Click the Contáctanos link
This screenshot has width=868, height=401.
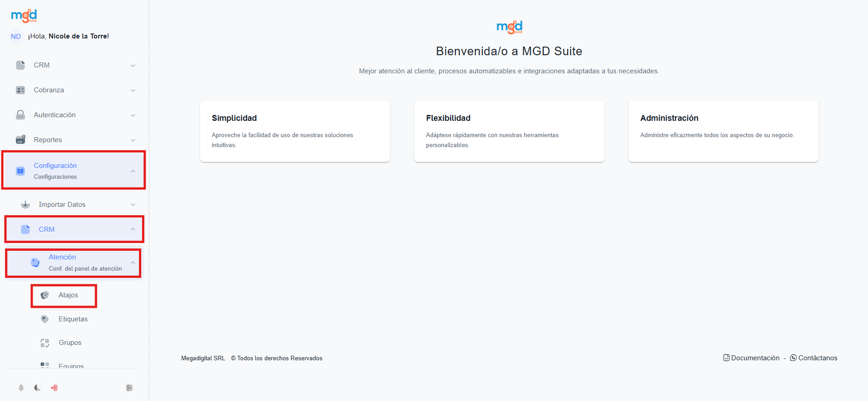pos(817,358)
